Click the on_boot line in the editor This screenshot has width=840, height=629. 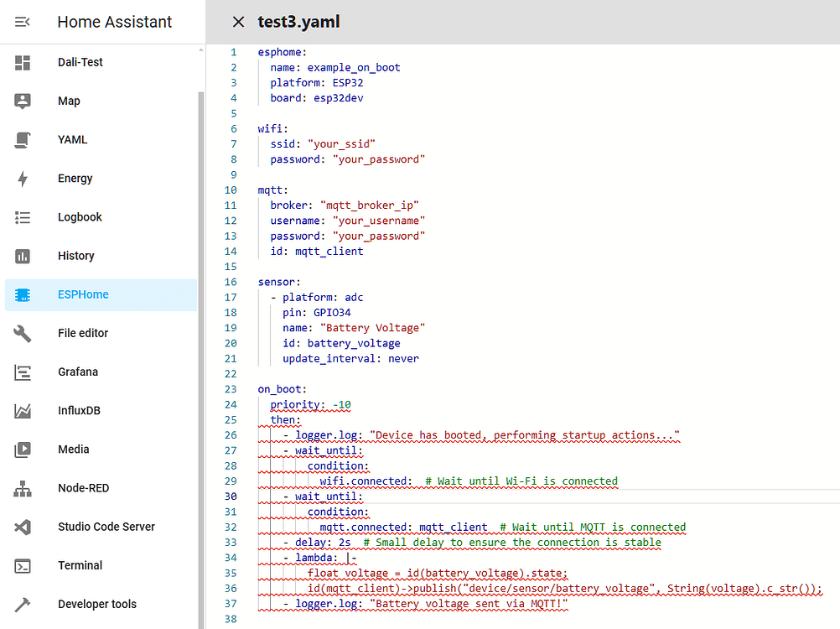pos(283,389)
